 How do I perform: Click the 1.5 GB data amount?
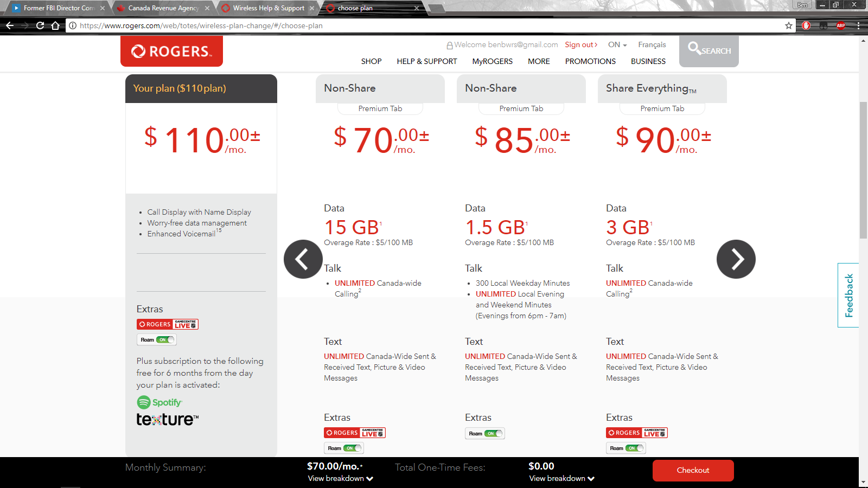point(495,227)
